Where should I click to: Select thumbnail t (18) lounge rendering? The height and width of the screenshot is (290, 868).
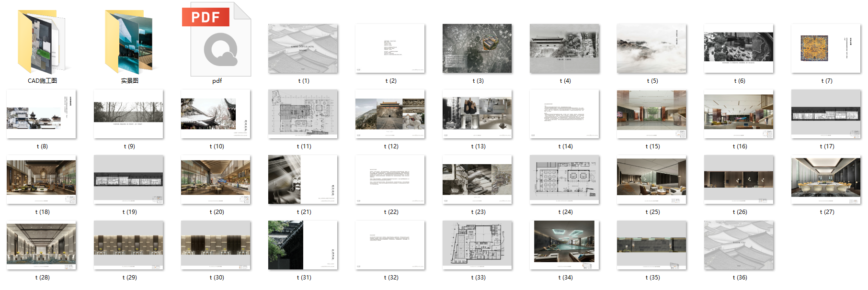click(x=41, y=179)
